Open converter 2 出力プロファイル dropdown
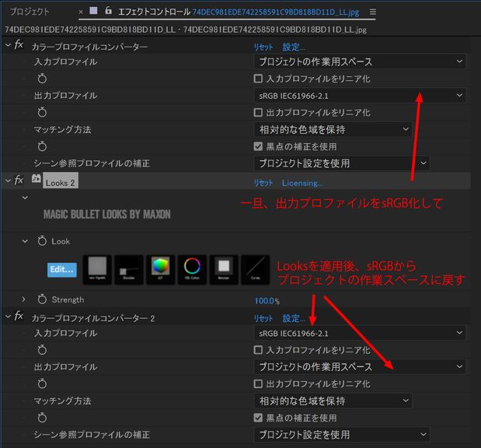 coord(360,366)
